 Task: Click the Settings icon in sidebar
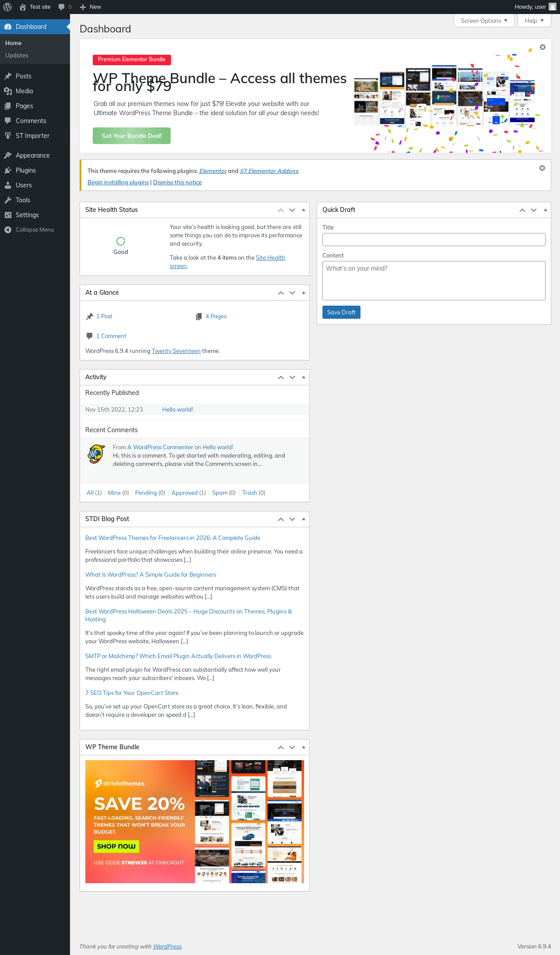(8, 215)
